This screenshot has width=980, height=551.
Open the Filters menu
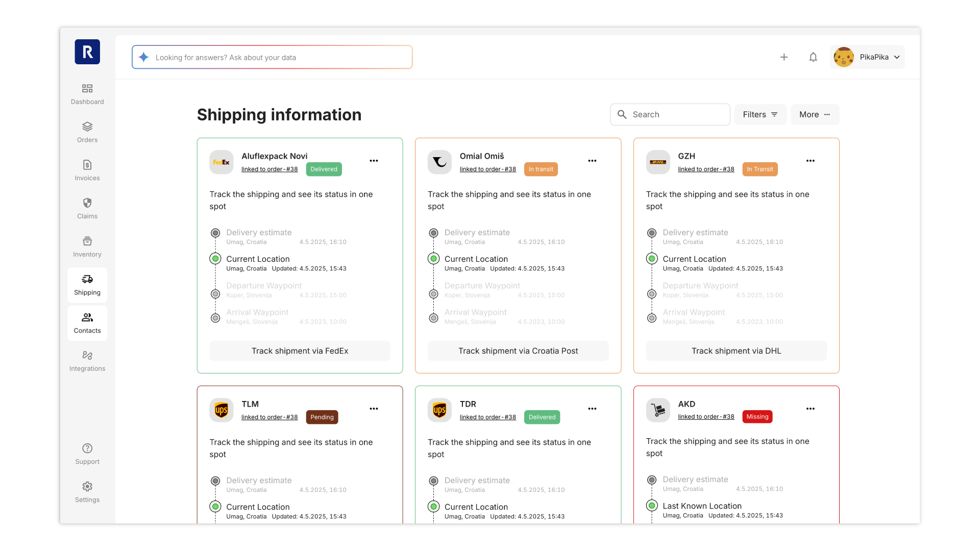(x=761, y=114)
